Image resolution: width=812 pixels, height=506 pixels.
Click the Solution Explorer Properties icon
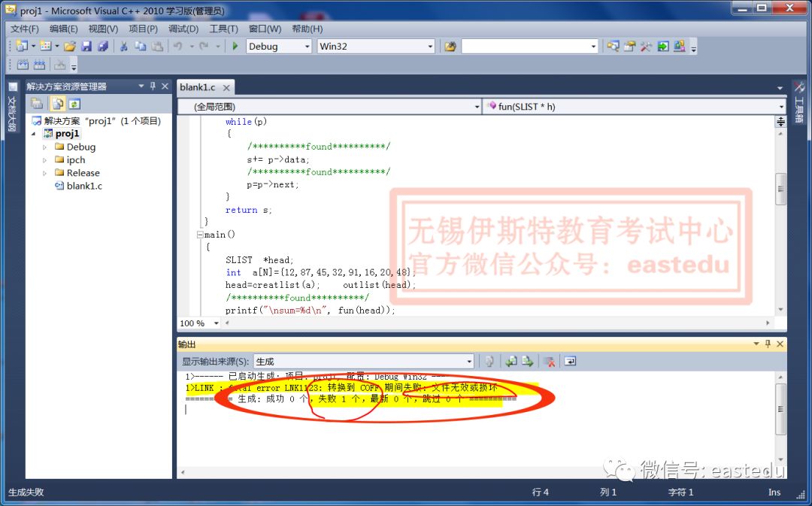pyautogui.click(x=37, y=104)
